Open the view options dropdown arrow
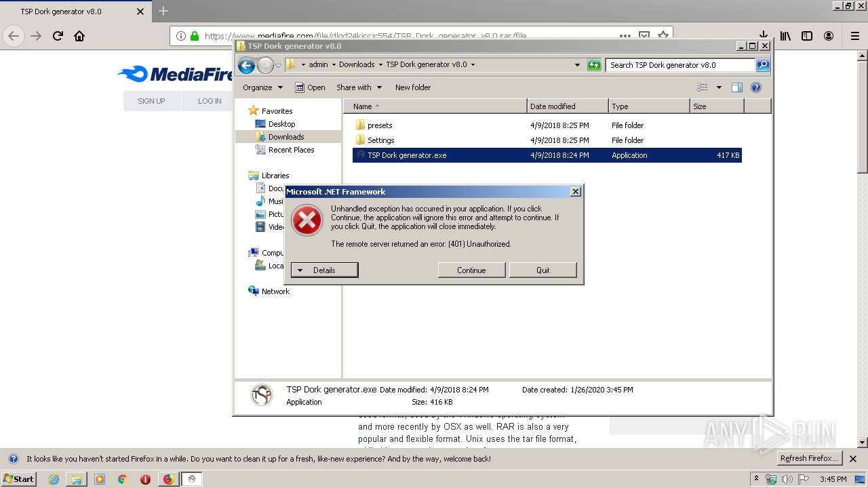Viewport: 868px width, 488px height. 719,87
